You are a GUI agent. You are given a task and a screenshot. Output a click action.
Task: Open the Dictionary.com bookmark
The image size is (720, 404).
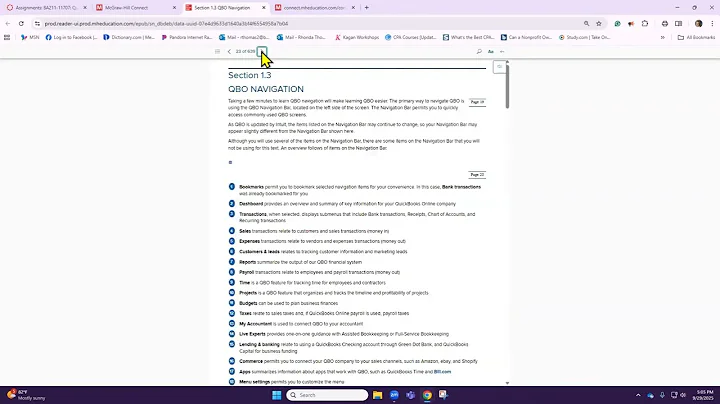pyautogui.click(x=129, y=37)
